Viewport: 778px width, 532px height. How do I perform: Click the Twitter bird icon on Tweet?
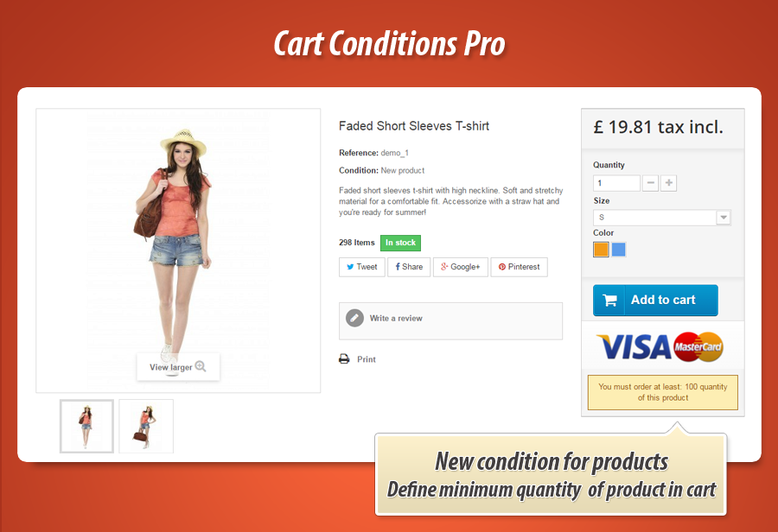(x=350, y=267)
